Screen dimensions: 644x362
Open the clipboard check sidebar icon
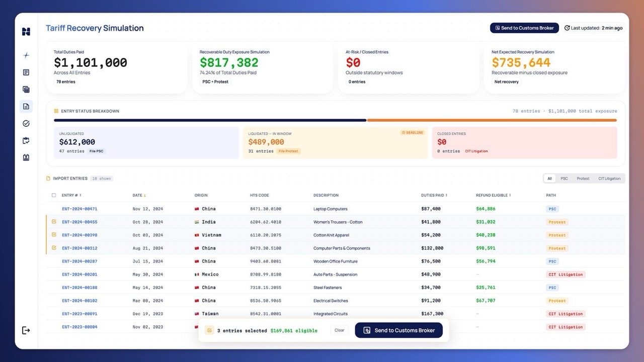click(26, 140)
